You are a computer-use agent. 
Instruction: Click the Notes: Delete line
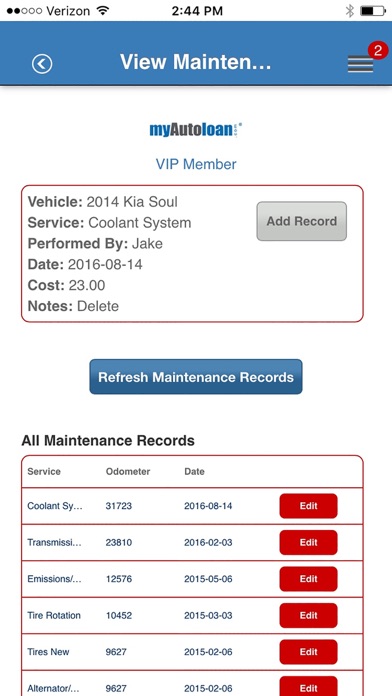point(73,306)
